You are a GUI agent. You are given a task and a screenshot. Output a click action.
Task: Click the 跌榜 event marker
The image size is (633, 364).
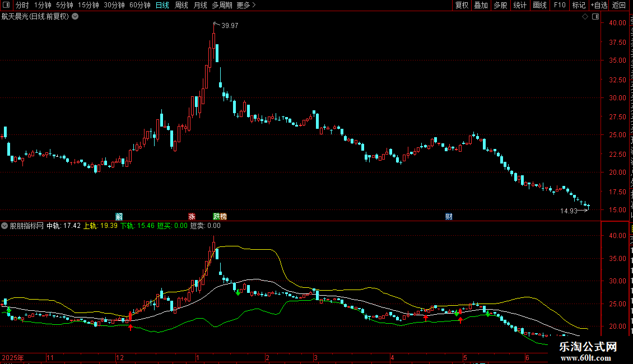coord(220,217)
